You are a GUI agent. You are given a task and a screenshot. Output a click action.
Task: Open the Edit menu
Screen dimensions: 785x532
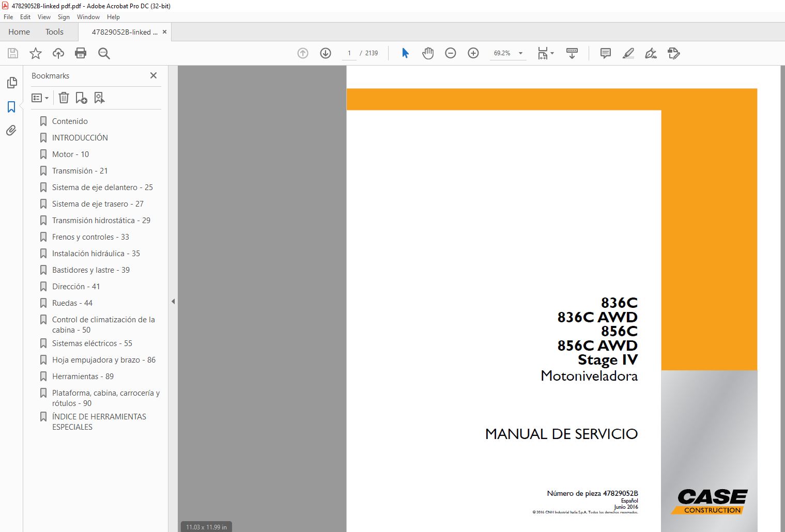[x=25, y=17]
